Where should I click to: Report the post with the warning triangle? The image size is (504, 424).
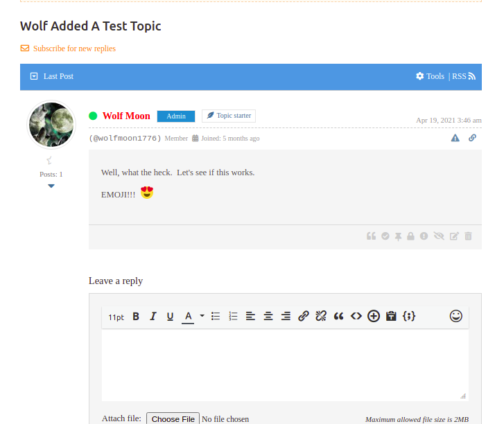tap(455, 138)
